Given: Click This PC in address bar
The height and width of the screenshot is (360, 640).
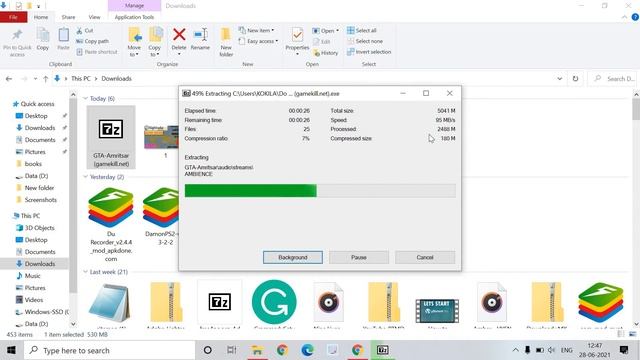Looking at the screenshot, I should click(81, 78).
